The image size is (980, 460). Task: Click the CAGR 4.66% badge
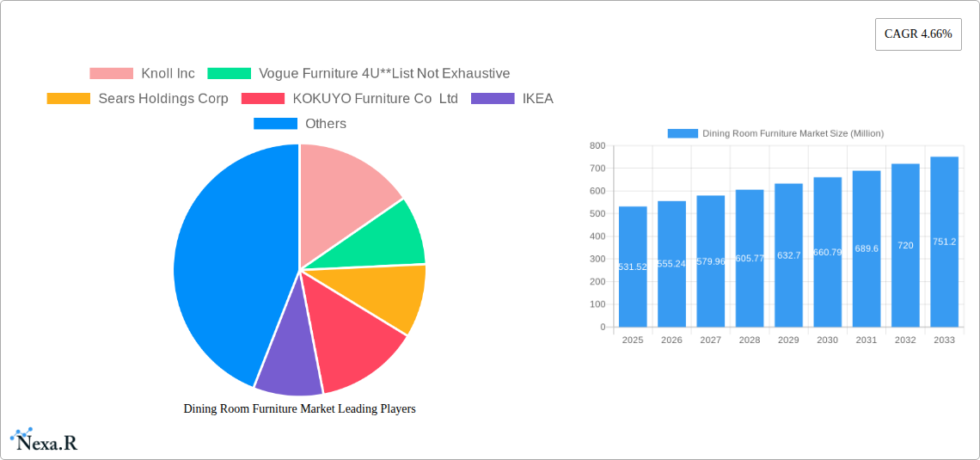(x=918, y=34)
